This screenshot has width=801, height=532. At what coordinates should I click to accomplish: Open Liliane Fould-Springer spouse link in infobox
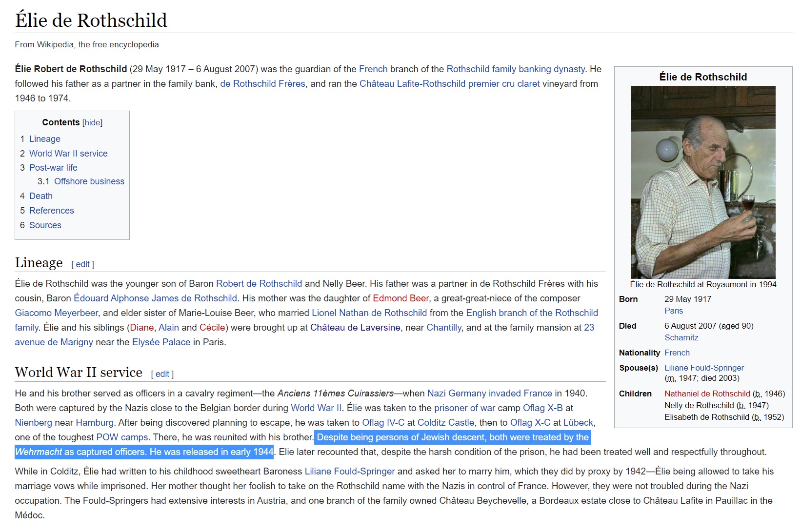click(x=704, y=368)
